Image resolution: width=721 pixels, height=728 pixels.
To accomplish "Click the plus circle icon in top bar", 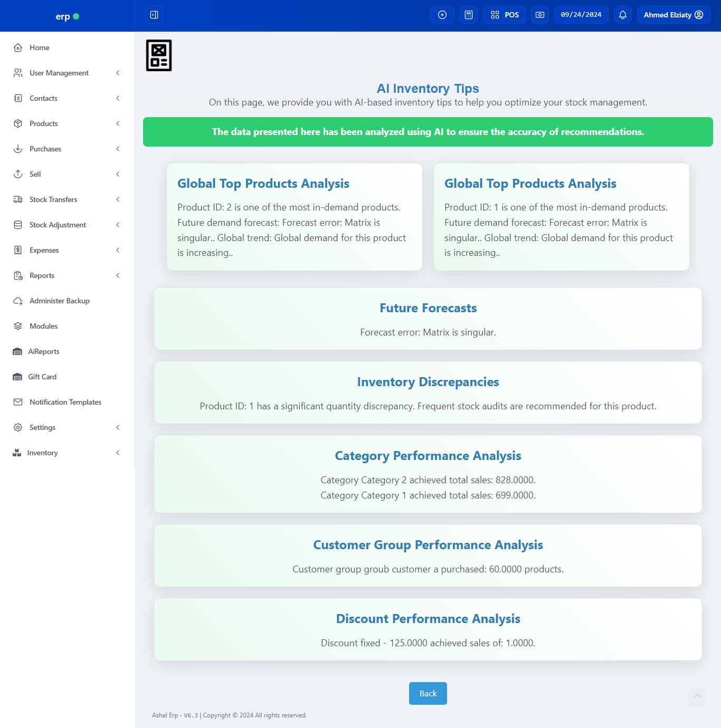I will 442,15.
